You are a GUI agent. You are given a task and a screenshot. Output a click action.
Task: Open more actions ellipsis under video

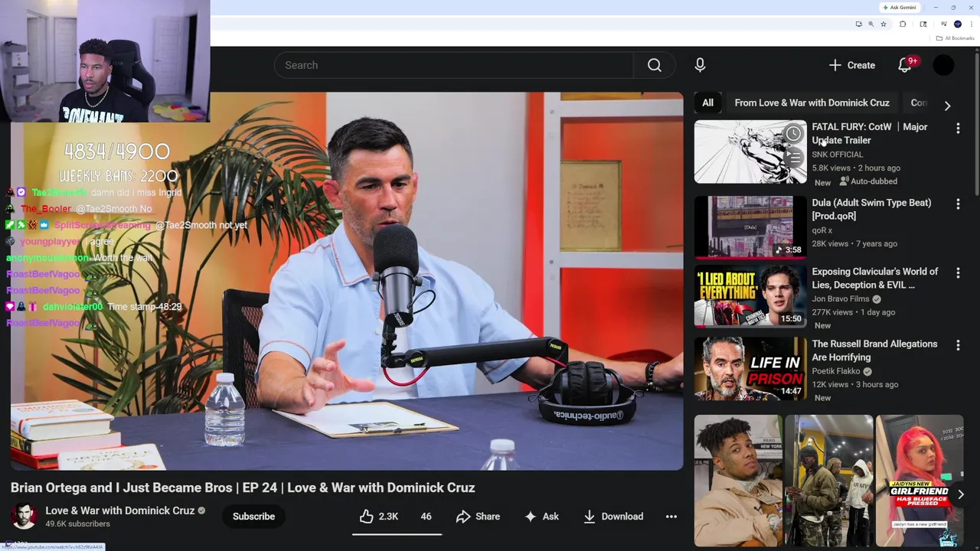(x=671, y=517)
